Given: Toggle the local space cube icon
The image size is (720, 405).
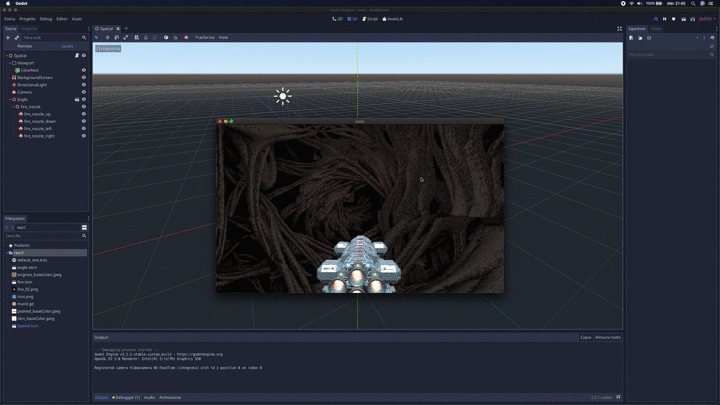Looking at the screenshot, I should 166,38.
